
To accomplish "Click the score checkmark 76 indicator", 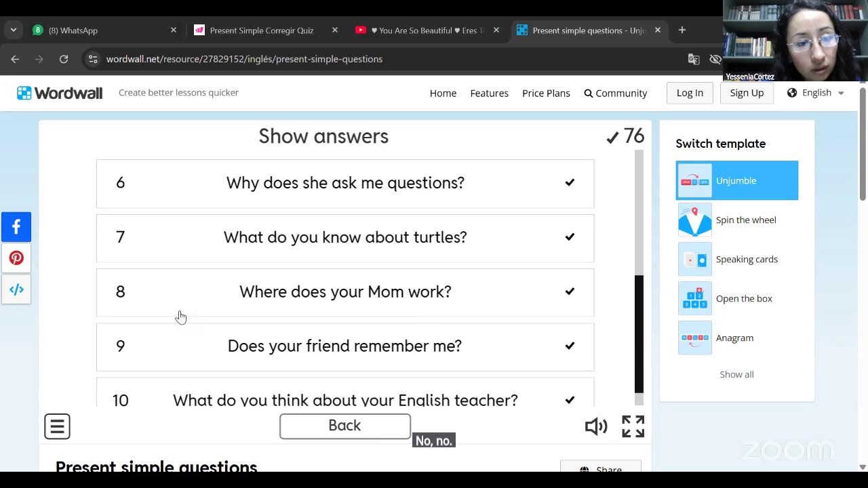I will click(x=625, y=136).
